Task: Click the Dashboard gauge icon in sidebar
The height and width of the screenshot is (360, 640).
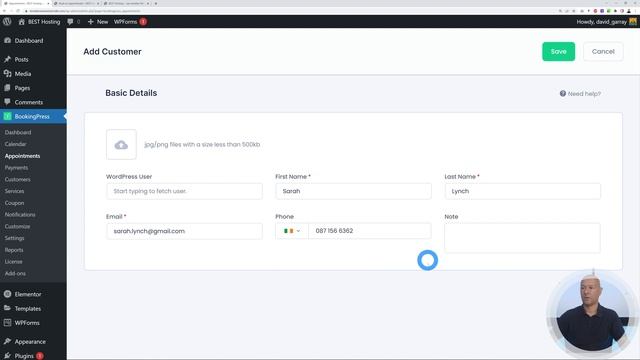Action: [x=7, y=40]
